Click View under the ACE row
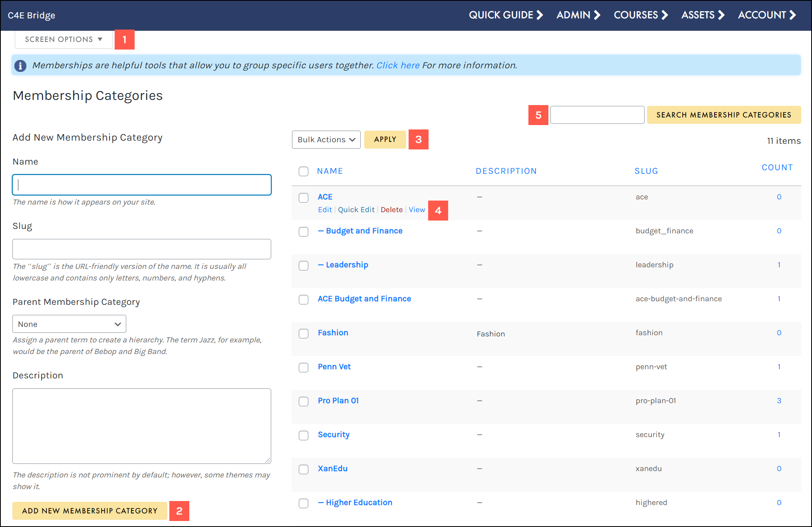812x527 pixels. point(417,210)
